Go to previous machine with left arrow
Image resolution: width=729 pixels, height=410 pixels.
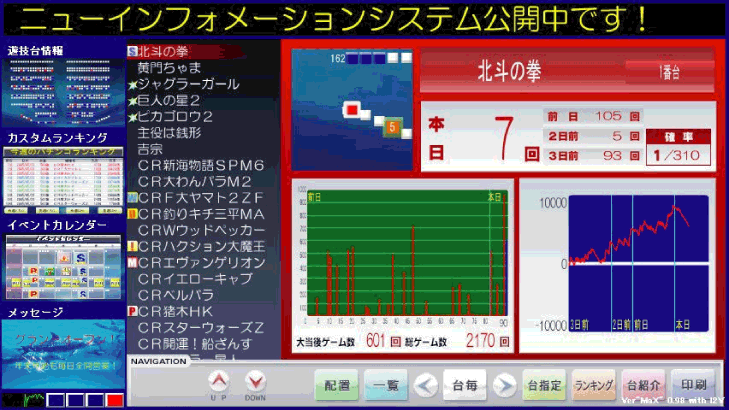(x=425, y=385)
